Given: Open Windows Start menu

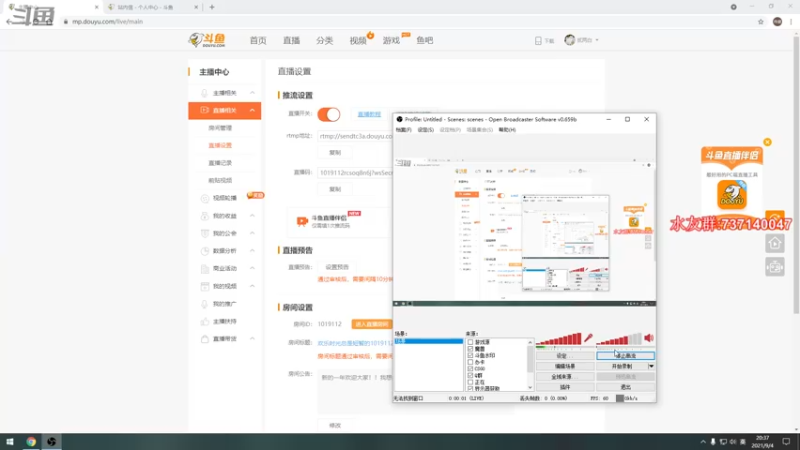Looking at the screenshot, I should 10,441.
